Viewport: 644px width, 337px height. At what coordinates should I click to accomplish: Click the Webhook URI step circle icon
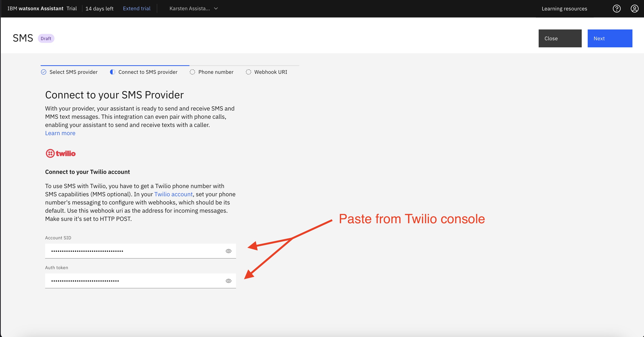(248, 72)
